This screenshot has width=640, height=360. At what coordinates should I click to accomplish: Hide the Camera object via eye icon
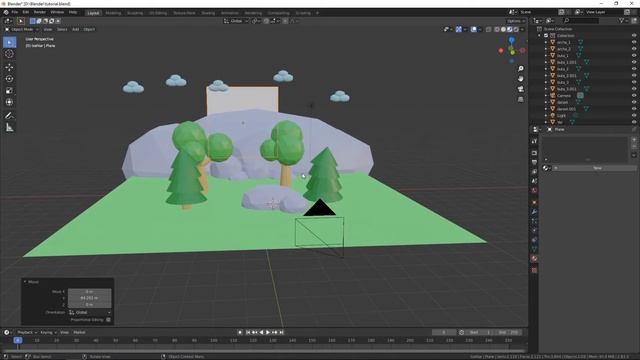(x=634, y=96)
